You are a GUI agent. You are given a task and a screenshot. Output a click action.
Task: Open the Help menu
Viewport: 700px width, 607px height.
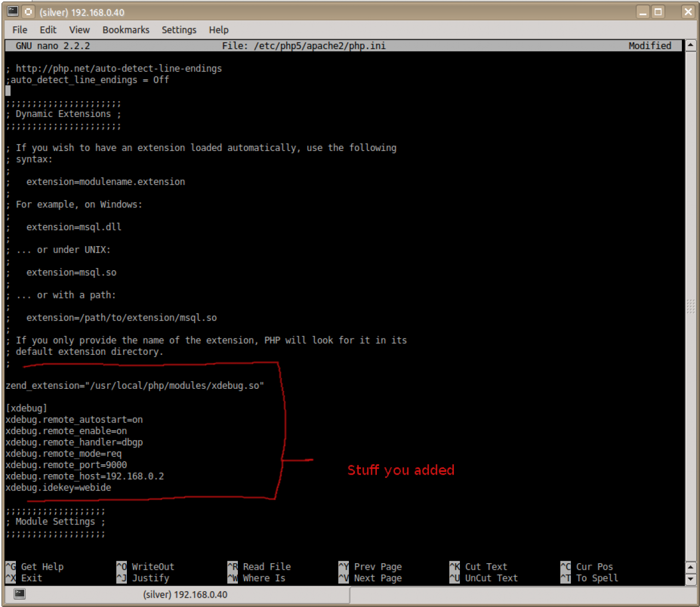219,30
